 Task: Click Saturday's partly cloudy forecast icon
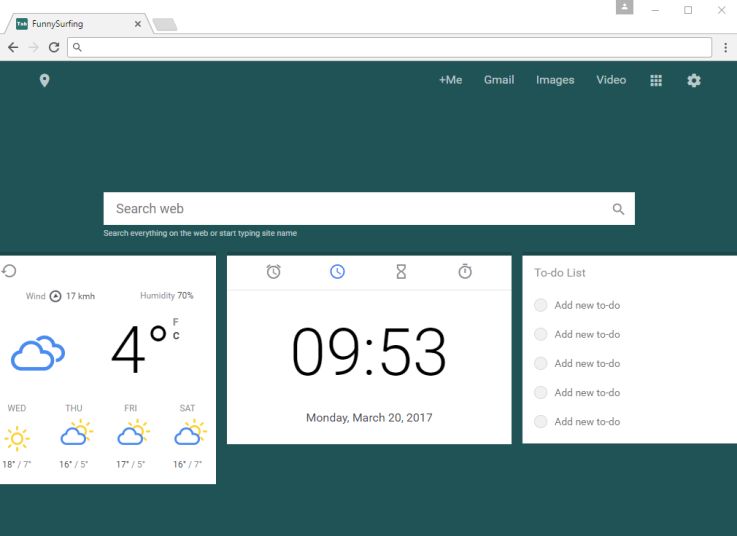[190, 433]
